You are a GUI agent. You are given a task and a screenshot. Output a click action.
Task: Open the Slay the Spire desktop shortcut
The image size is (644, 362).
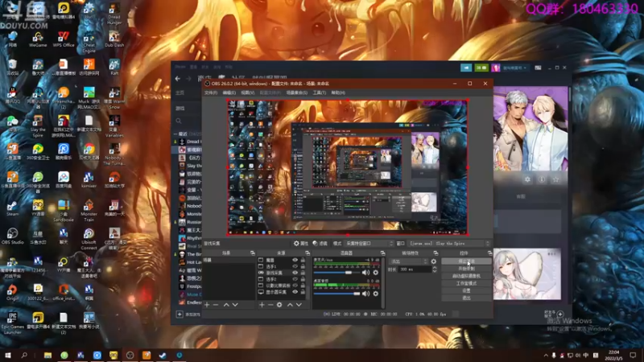click(38, 126)
